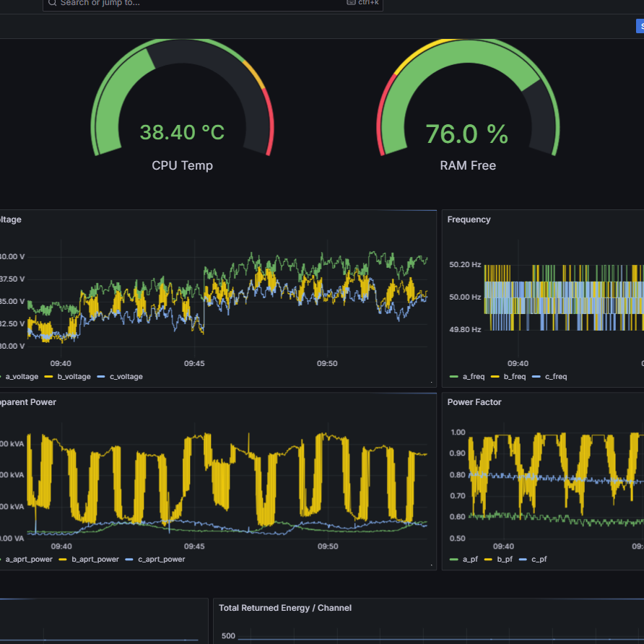Click the a_pf green legend color marker

(x=453, y=560)
